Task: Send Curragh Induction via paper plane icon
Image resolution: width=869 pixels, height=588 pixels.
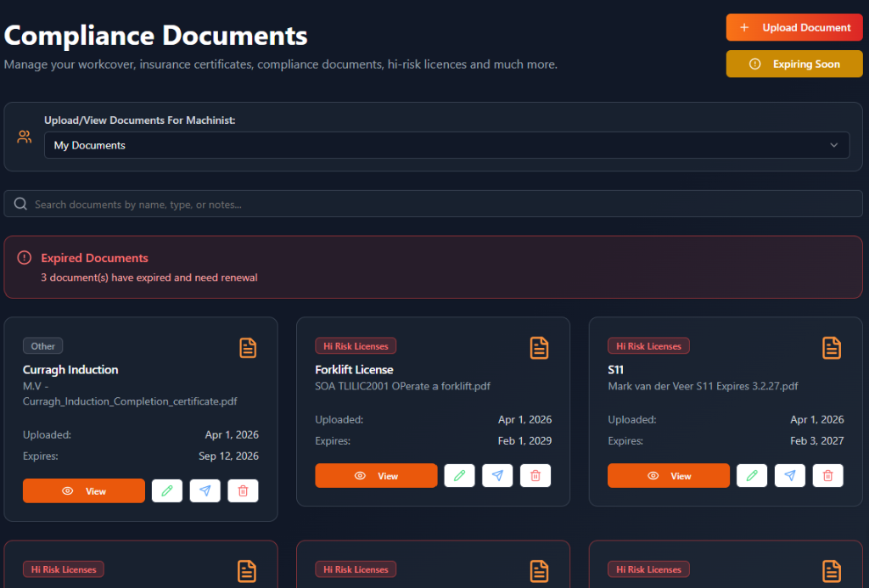Action: (x=205, y=491)
